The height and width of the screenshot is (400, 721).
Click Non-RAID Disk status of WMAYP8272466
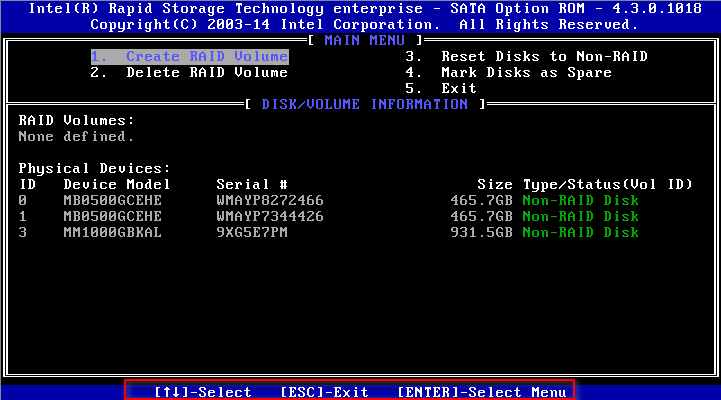pyautogui.click(x=581, y=200)
